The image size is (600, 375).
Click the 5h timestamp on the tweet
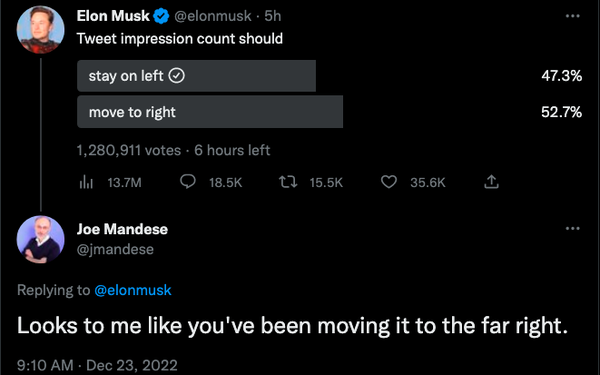(x=273, y=16)
